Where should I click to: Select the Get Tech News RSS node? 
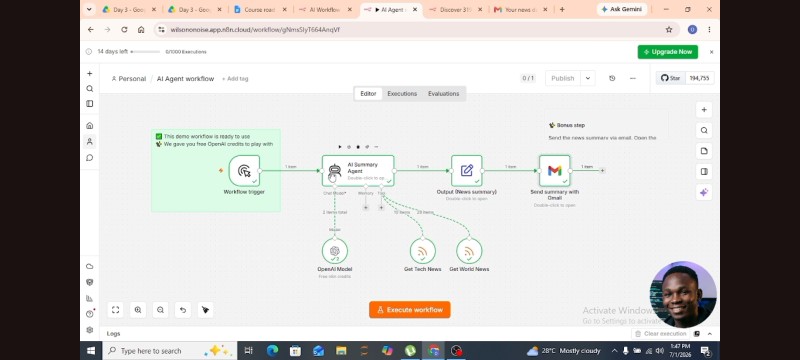tap(422, 251)
